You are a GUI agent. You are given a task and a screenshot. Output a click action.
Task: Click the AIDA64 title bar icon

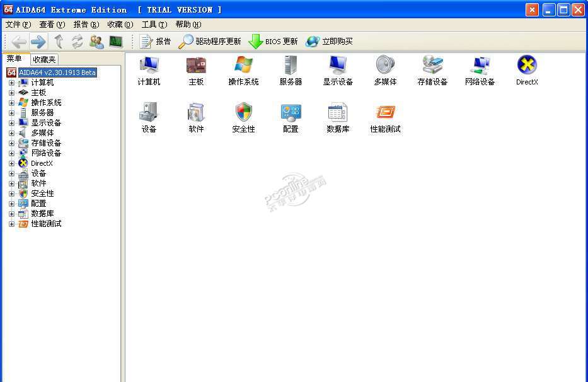(8, 9)
